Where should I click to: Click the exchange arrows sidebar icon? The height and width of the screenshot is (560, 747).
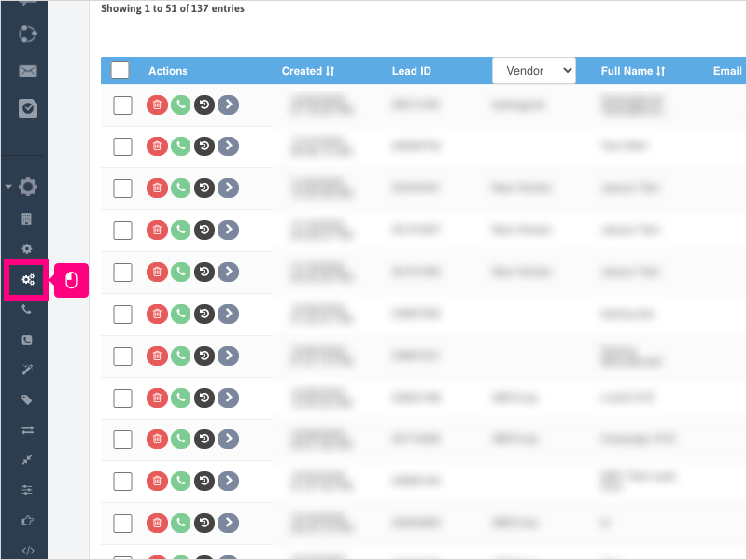tap(28, 430)
